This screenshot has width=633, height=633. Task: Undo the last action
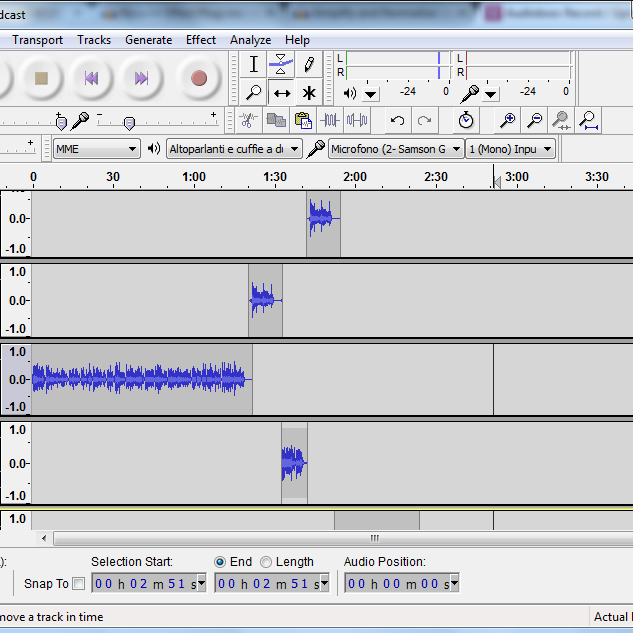point(398,120)
